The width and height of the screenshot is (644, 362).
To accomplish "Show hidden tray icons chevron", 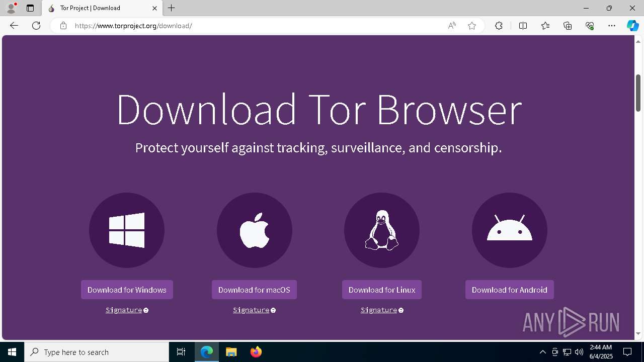I will (x=542, y=352).
